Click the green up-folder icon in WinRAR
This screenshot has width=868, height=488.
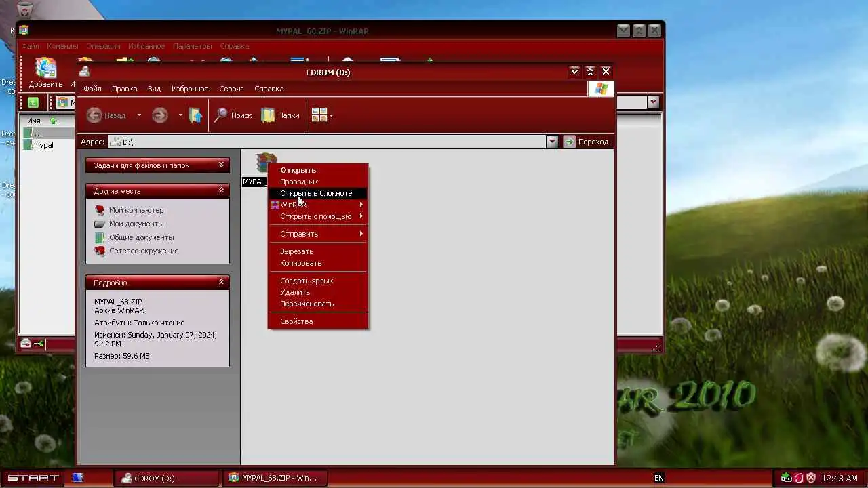tap(33, 102)
